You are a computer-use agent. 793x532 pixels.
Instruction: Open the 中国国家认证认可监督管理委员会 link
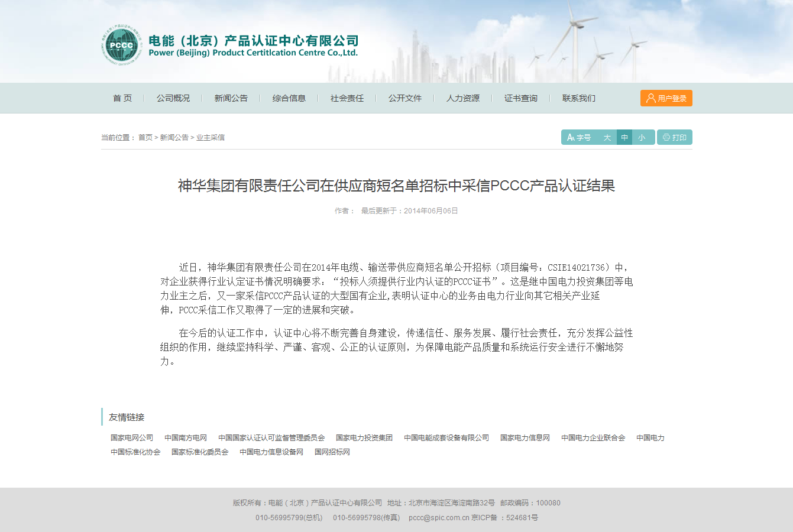click(271, 438)
